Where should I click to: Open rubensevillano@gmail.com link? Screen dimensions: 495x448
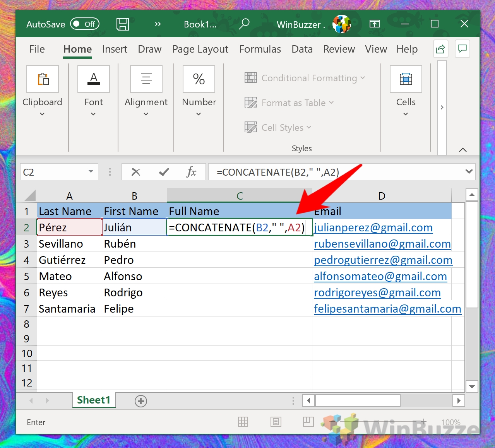tap(382, 244)
